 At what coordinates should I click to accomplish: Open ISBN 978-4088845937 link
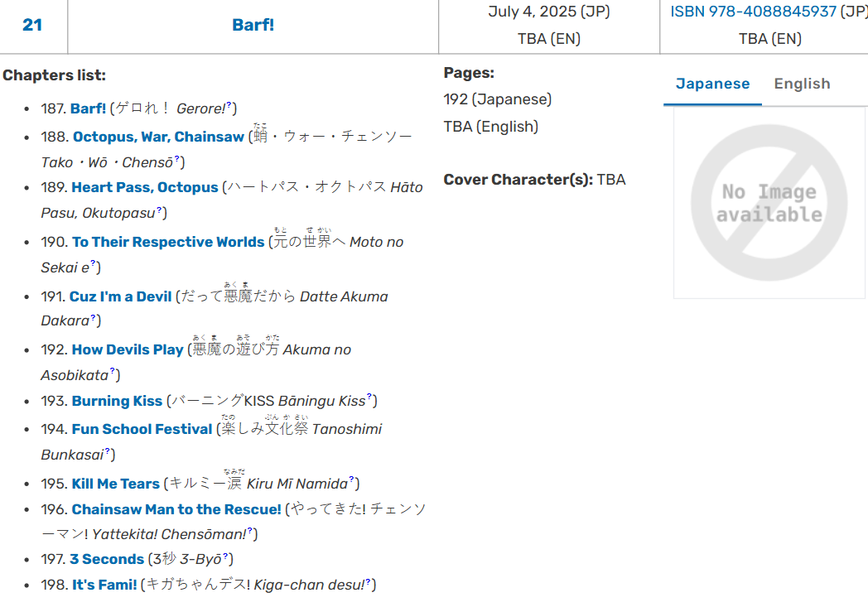pyautogui.click(x=753, y=12)
